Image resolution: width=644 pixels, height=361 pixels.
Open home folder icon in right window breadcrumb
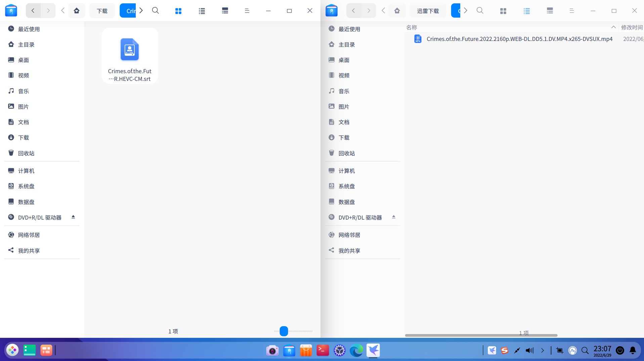pos(397,11)
